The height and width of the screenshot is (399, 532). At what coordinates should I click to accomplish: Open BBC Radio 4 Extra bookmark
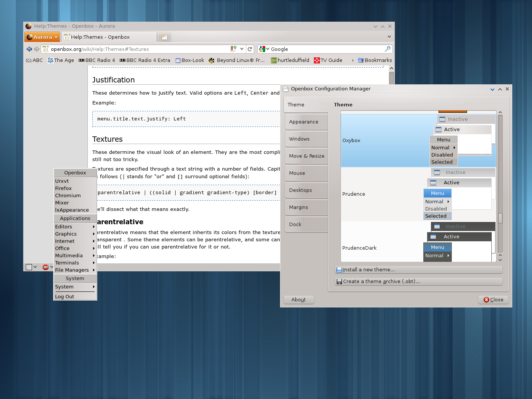145,60
